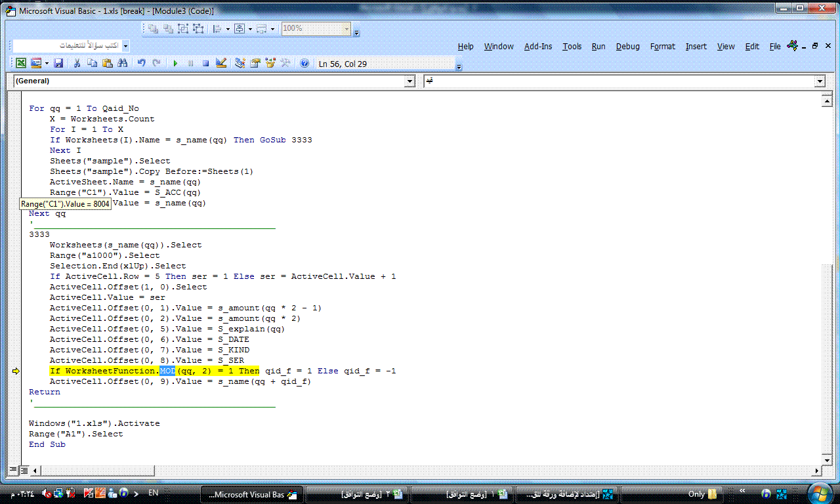Click the Windows Start orb
The image size is (840, 504).
[818, 493]
